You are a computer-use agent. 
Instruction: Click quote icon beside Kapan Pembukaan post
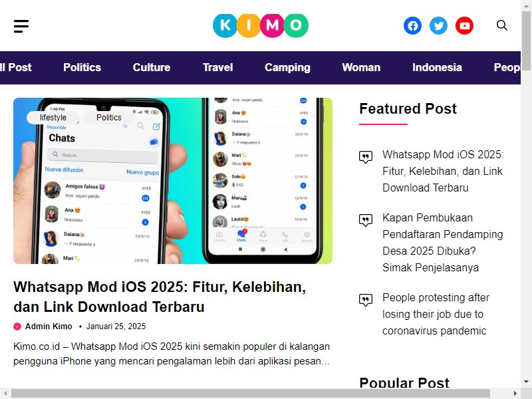[x=365, y=221]
